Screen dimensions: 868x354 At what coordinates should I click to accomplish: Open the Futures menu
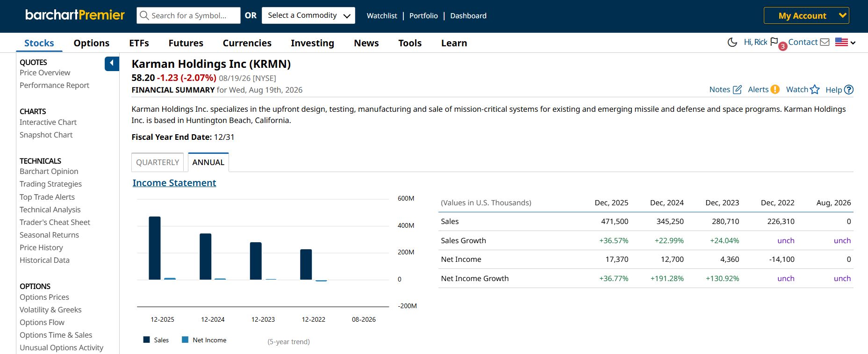[x=186, y=43]
